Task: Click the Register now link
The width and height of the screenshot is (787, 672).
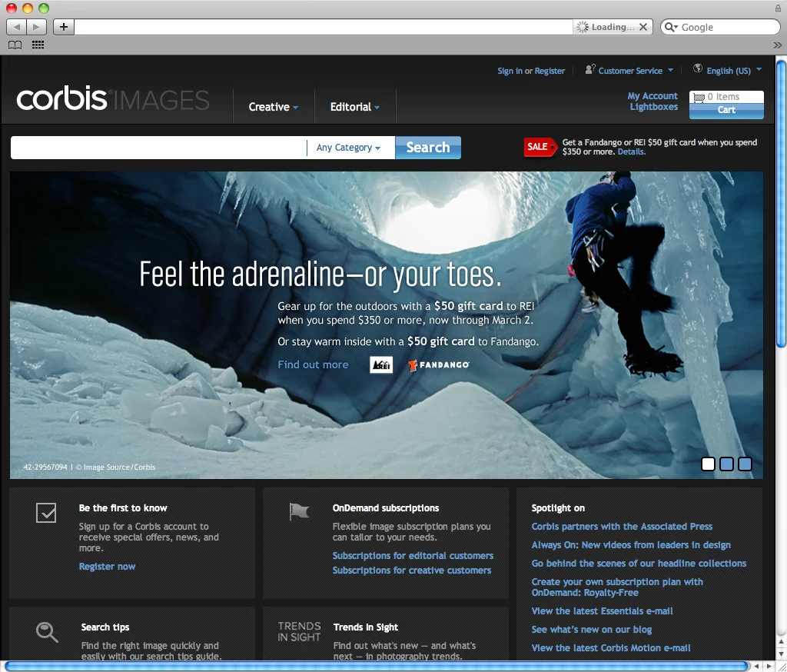Action: tap(107, 567)
